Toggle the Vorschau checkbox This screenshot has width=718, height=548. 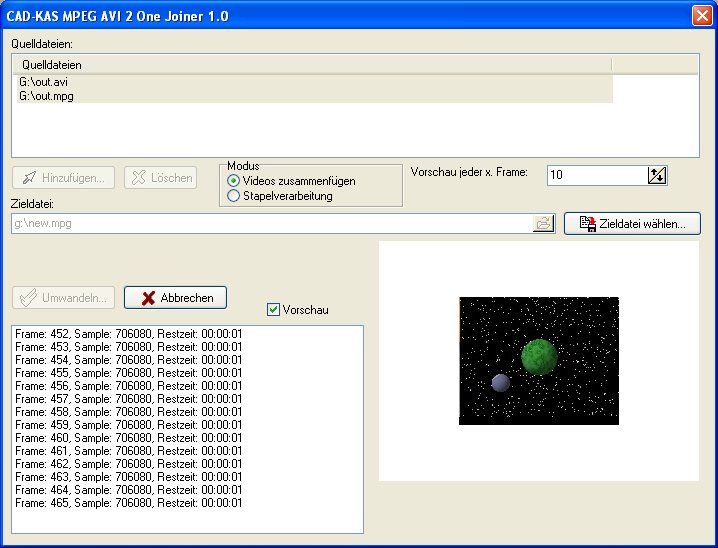(x=273, y=310)
